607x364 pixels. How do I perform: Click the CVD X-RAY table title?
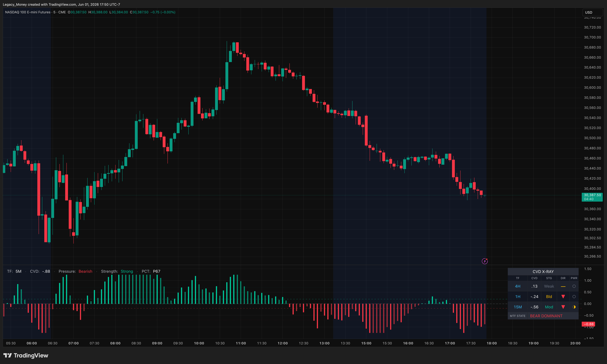543,272
